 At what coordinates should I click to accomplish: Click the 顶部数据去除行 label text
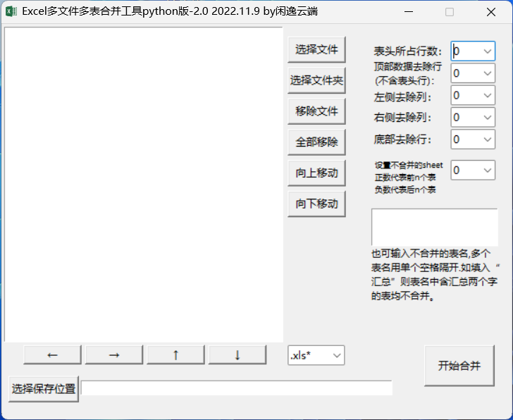tap(407, 73)
